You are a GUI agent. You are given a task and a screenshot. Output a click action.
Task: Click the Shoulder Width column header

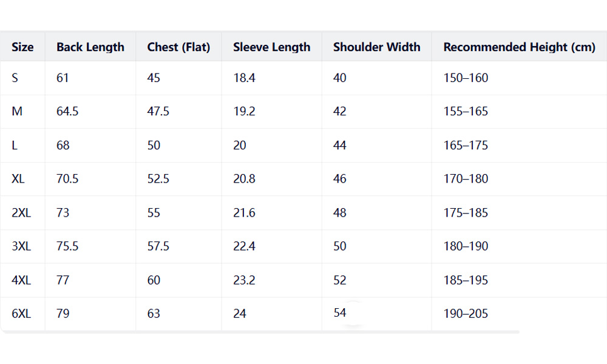coord(376,47)
